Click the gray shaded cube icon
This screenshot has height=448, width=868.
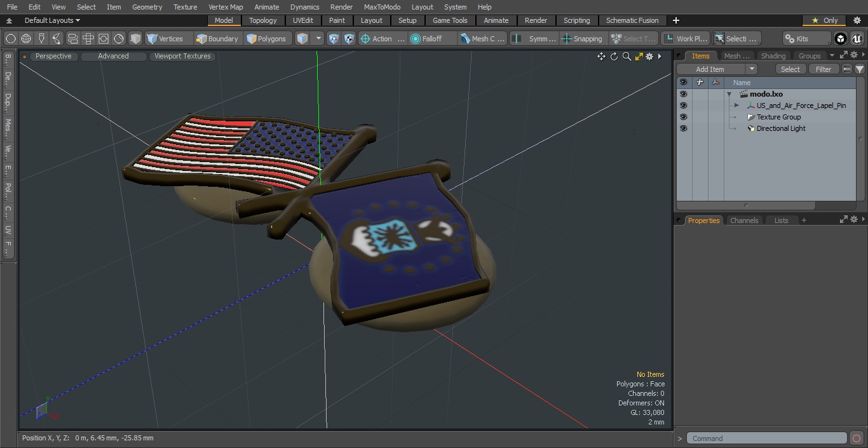(x=135, y=39)
